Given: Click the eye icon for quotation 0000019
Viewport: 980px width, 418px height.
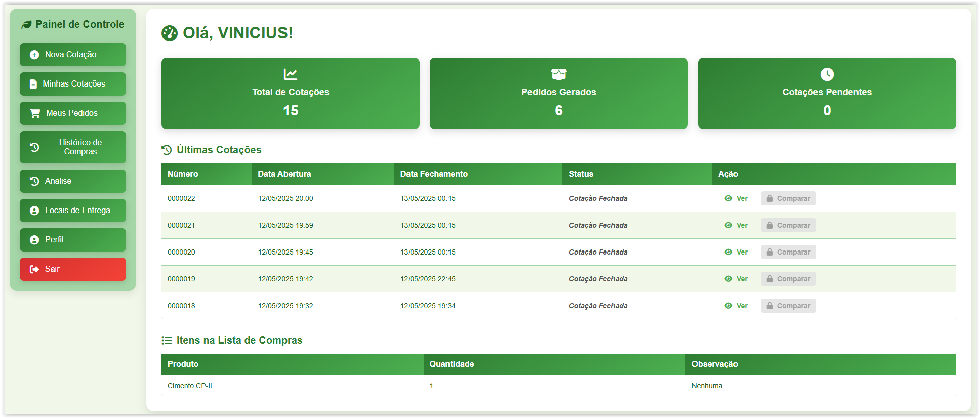Looking at the screenshot, I should coord(728,279).
